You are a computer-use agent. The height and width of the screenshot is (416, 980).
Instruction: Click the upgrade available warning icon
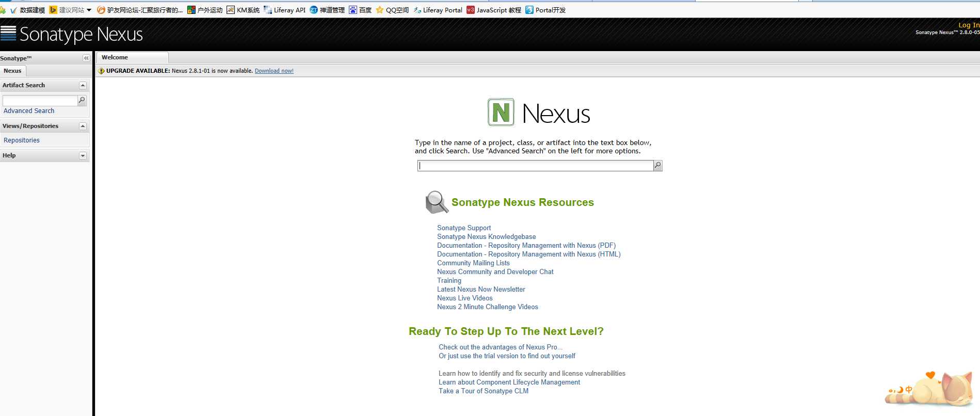[x=101, y=71]
